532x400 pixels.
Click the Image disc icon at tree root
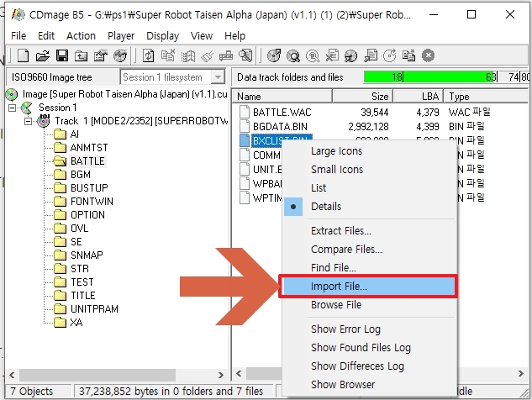pos(12,94)
